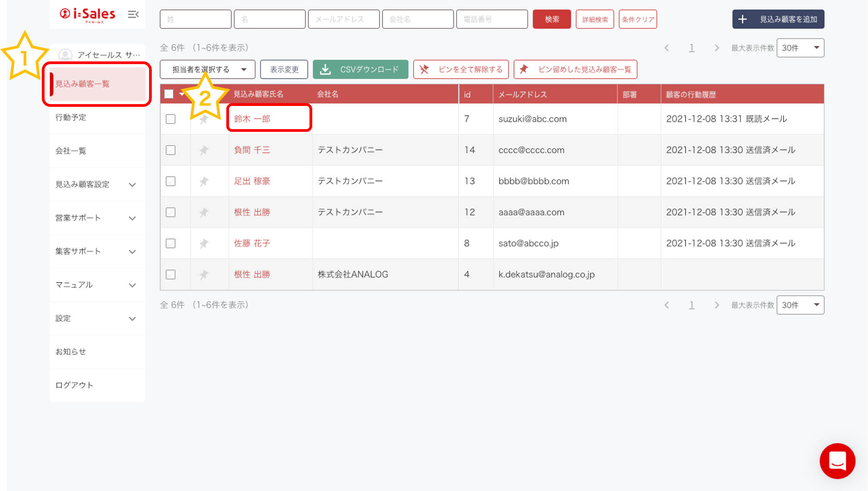Select 行動予定 from the sidebar menu
The height and width of the screenshot is (491, 868).
[x=71, y=117]
